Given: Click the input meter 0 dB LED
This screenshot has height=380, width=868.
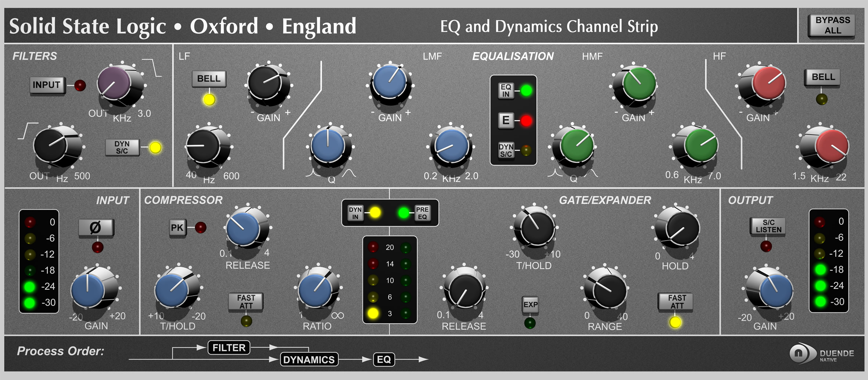Looking at the screenshot, I should pos(30,222).
